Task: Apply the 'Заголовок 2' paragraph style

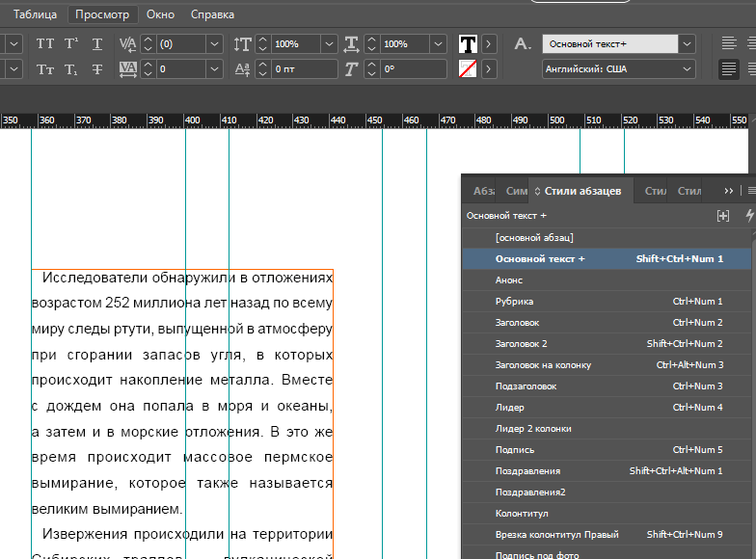Action: [521, 344]
